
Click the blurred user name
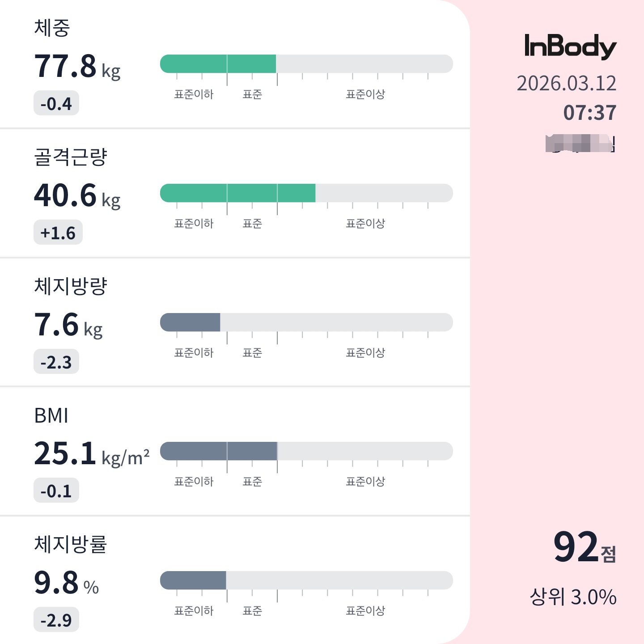[x=580, y=144]
